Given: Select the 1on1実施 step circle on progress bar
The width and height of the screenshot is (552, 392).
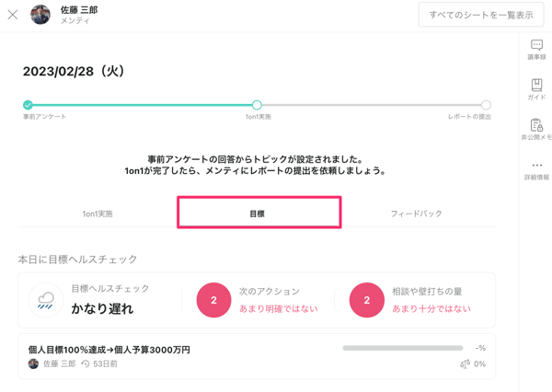Looking at the screenshot, I should point(257,105).
